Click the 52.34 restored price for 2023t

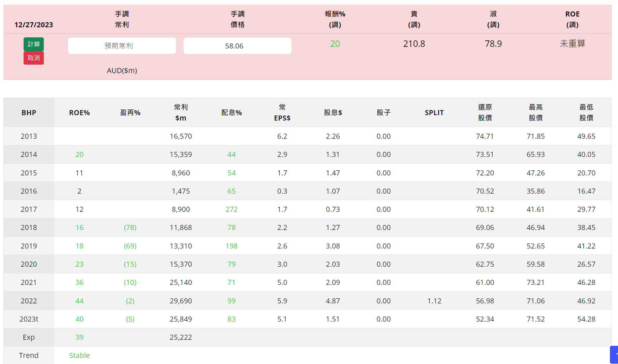coord(485,319)
